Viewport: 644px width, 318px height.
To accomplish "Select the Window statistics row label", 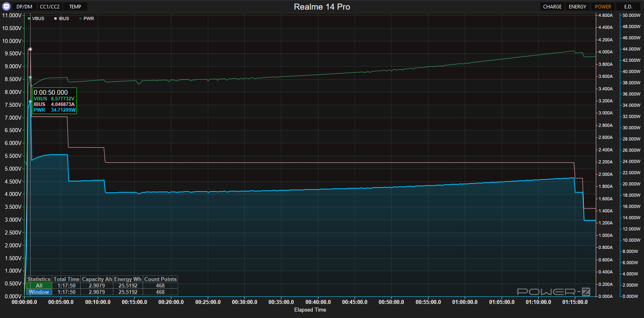I will (x=39, y=292).
